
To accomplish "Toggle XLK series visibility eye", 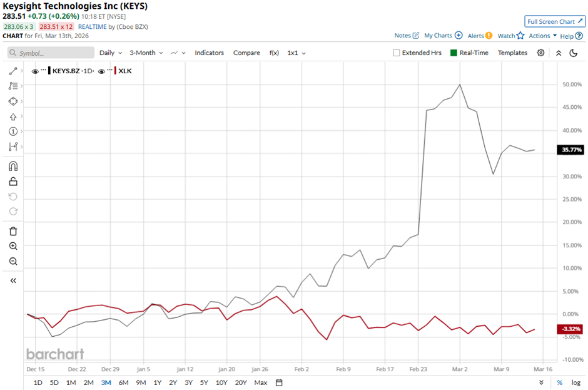I will pyautogui.click(x=101, y=71).
